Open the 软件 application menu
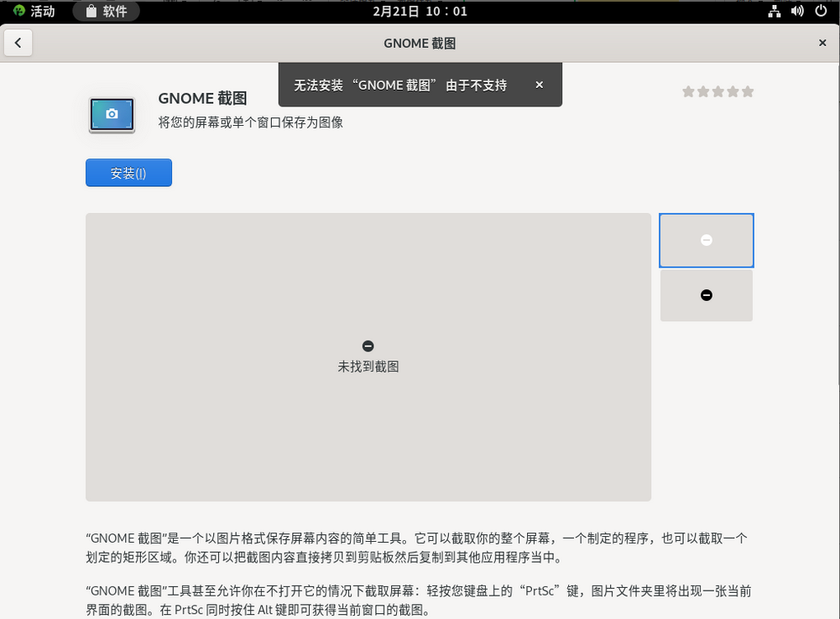Viewport: 840px width, 619px height. click(107, 11)
